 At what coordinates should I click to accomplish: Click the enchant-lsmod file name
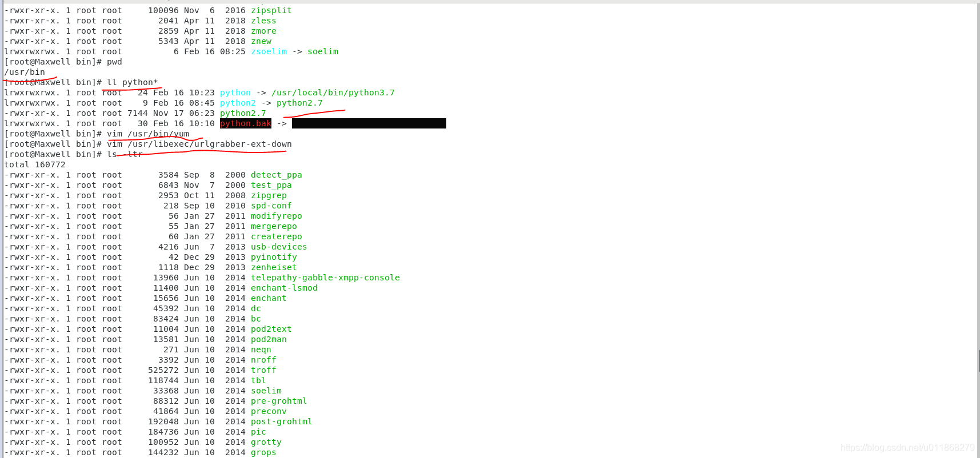284,288
